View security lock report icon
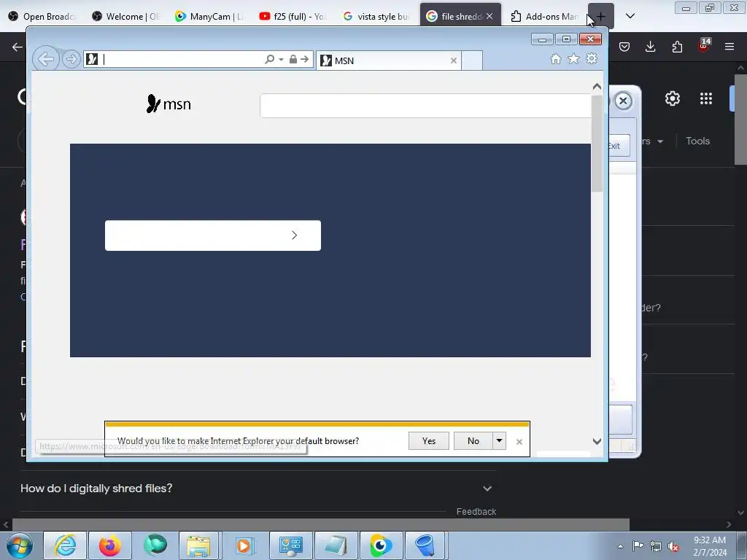The image size is (747, 560). tap(293, 60)
